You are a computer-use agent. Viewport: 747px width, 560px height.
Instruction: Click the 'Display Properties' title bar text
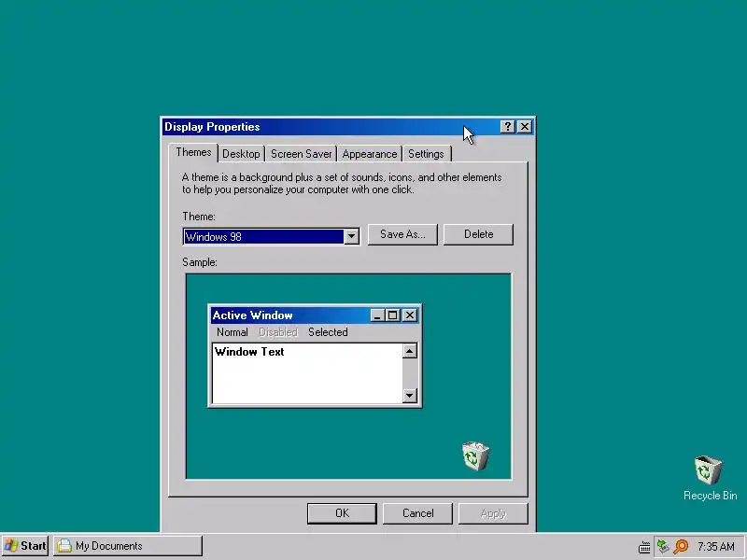[212, 127]
